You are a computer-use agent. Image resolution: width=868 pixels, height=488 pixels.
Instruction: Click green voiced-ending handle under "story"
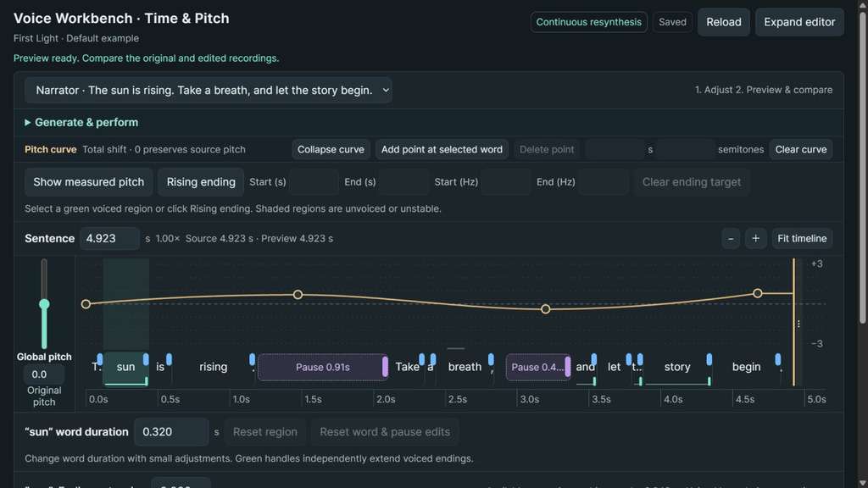[x=709, y=380]
